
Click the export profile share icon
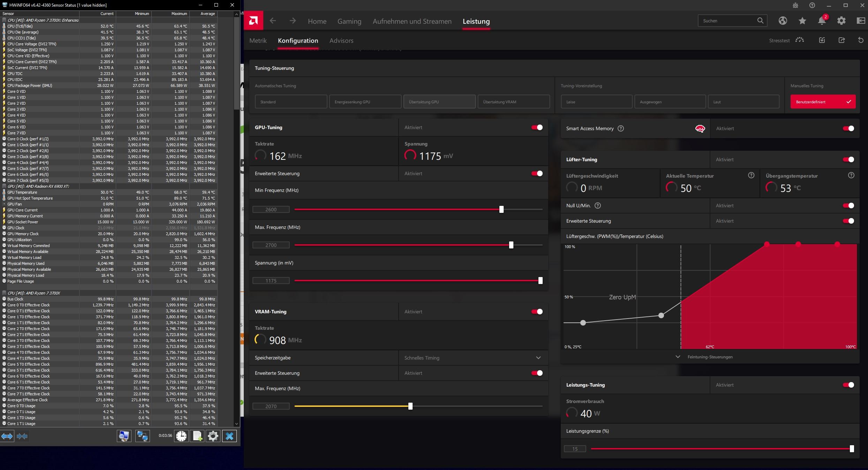(x=841, y=40)
